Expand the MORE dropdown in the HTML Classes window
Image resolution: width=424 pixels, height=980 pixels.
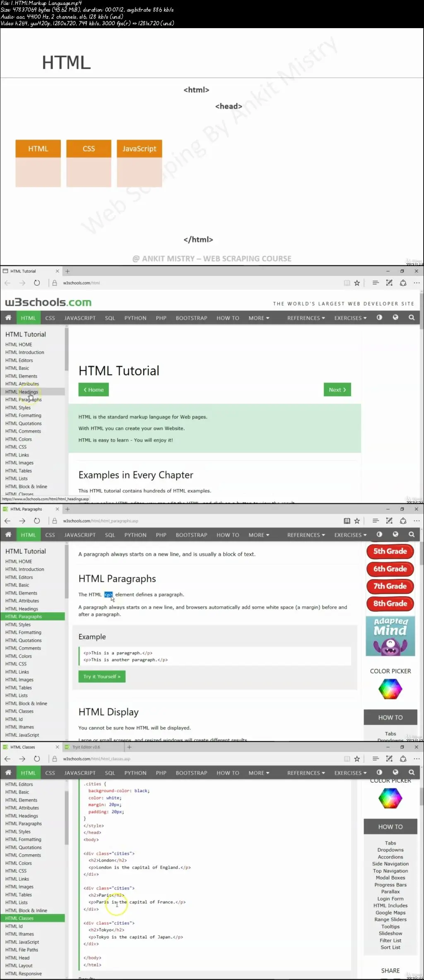click(259, 773)
